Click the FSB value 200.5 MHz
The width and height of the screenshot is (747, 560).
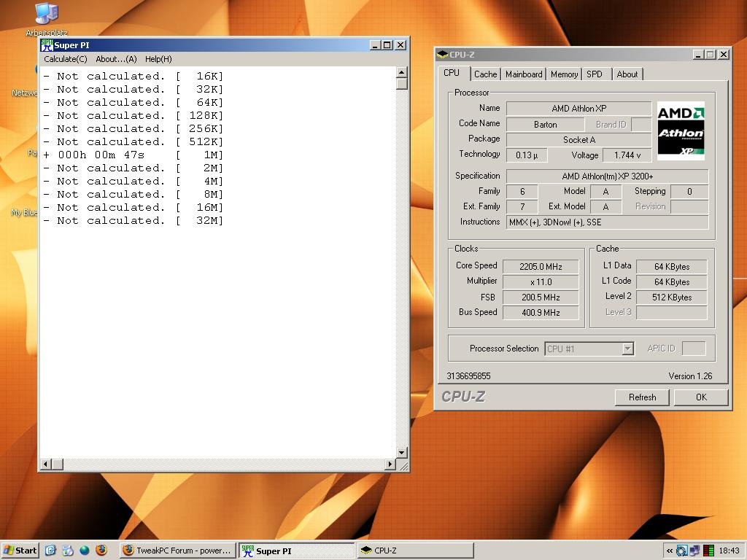541,297
